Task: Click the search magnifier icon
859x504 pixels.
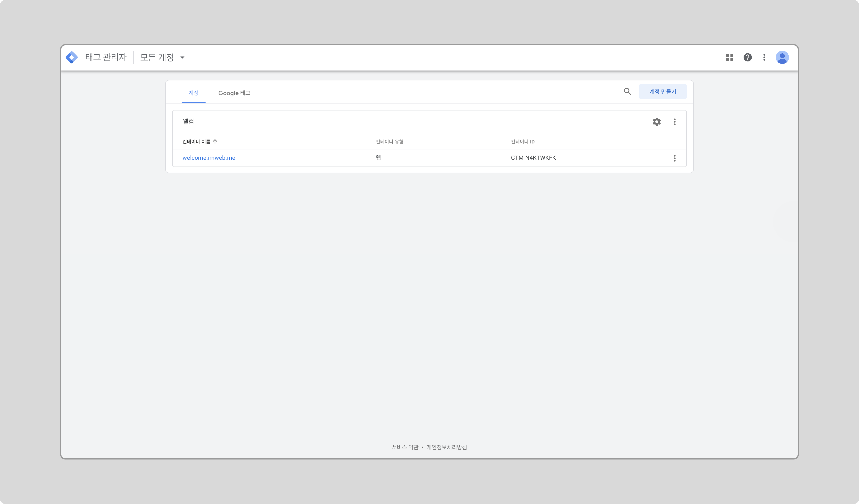Action: click(x=628, y=91)
